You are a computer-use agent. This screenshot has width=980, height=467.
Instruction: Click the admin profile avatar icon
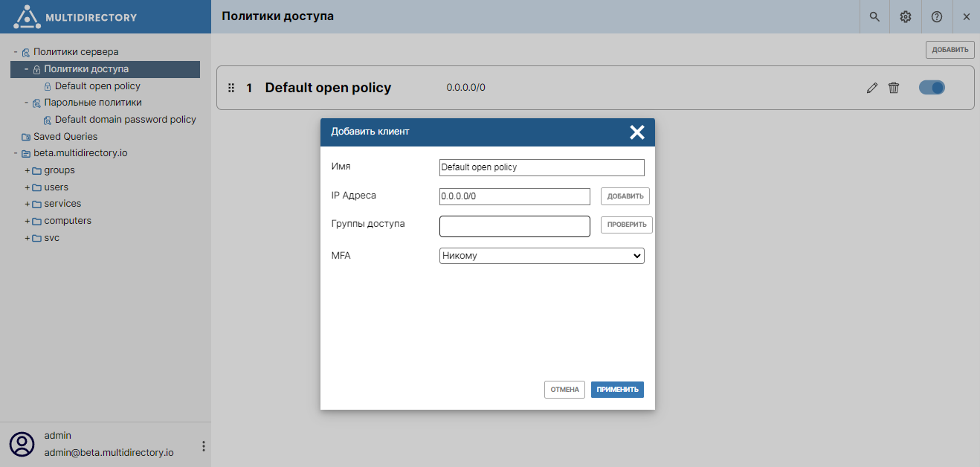pos(22,443)
